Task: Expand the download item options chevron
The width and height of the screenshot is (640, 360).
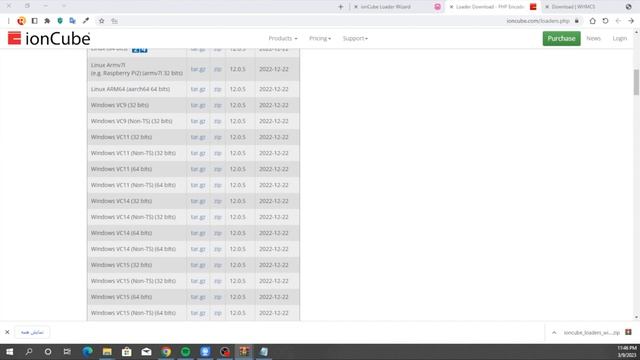Action: (554, 333)
